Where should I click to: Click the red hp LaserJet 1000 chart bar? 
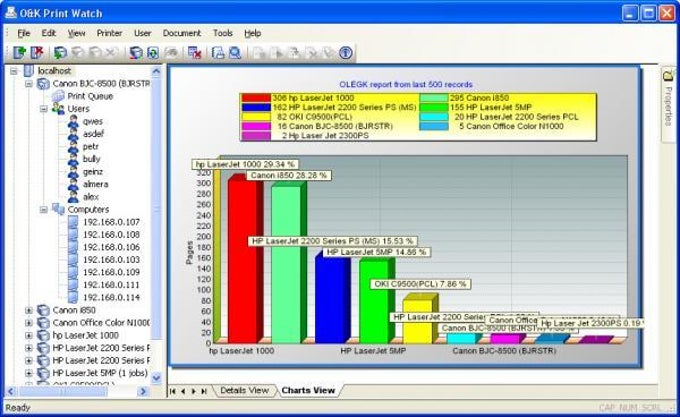click(x=244, y=260)
